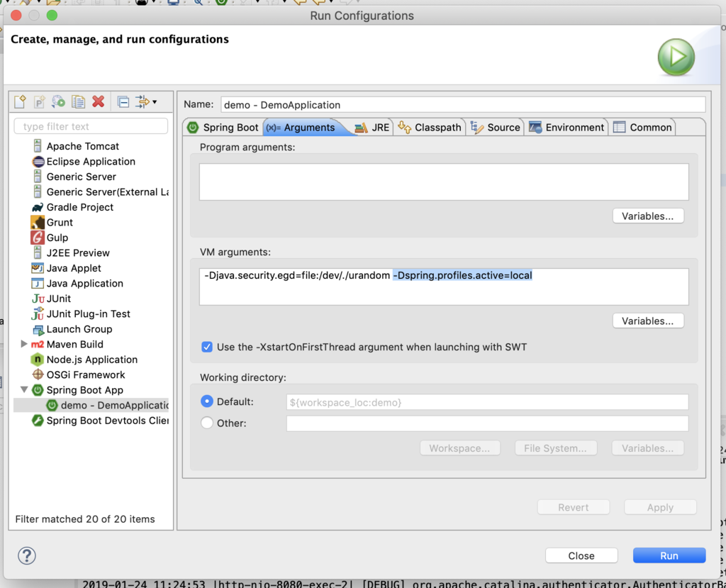Click the Workspace... button
726x588 pixels.
click(x=459, y=448)
